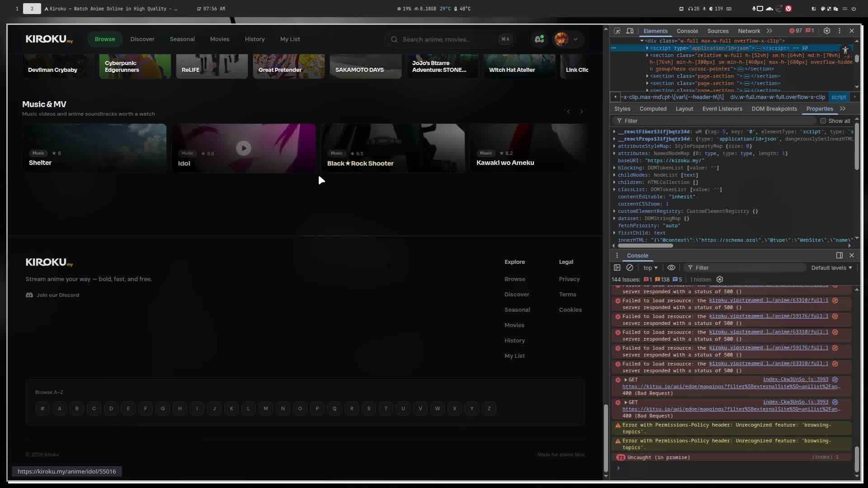The height and width of the screenshot is (488, 868).
Task: Open the console drawer three-dot menu
Action: click(617, 255)
